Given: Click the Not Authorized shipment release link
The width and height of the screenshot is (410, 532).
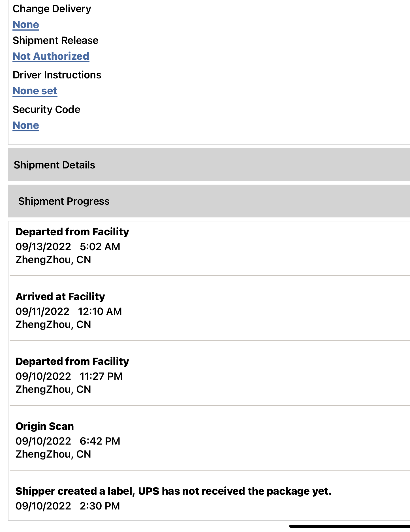Looking at the screenshot, I should [x=51, y=56].
